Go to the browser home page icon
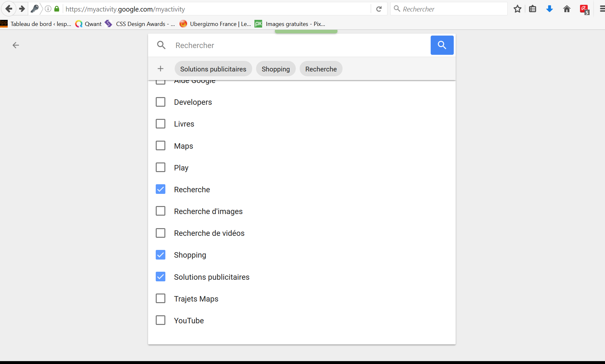This screenshot has height=364, width=605. coord(567,9)
